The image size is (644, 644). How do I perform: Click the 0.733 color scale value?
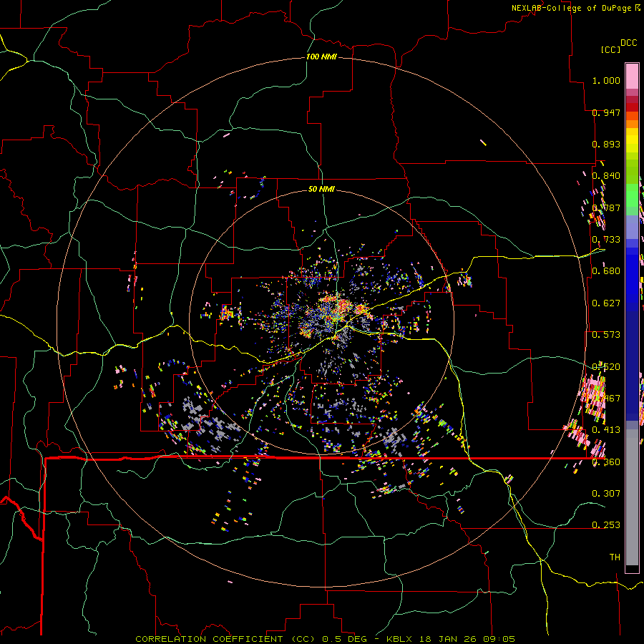point(606,240)
